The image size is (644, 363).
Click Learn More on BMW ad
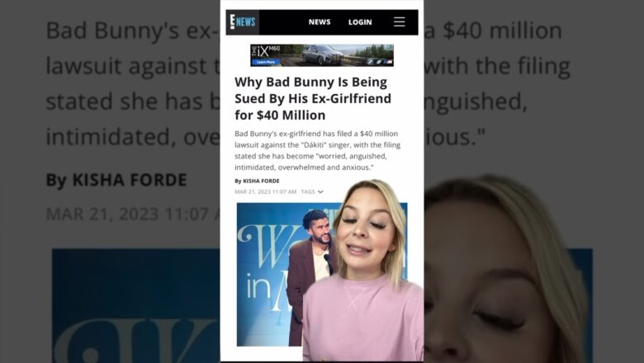(266, 62)
